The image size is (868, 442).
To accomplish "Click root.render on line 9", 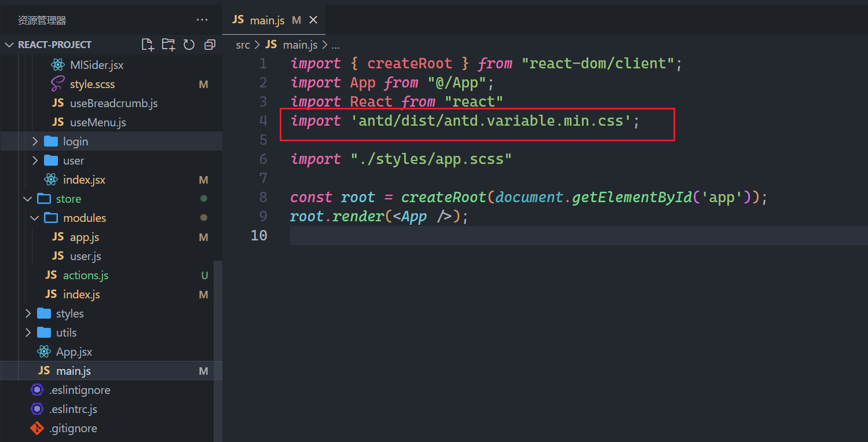I will [x=337, y=216].
